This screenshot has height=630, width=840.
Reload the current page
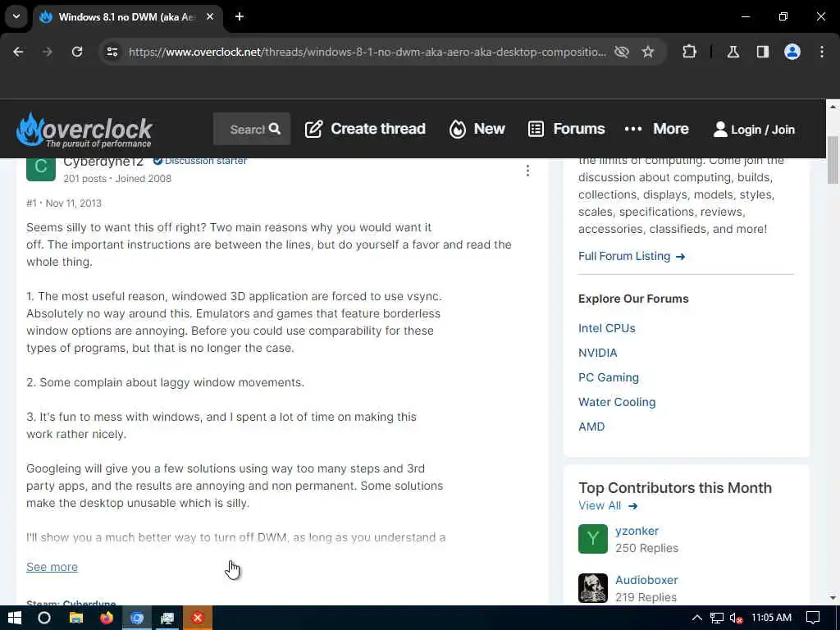pyautogui.click(x=77, y=52)
